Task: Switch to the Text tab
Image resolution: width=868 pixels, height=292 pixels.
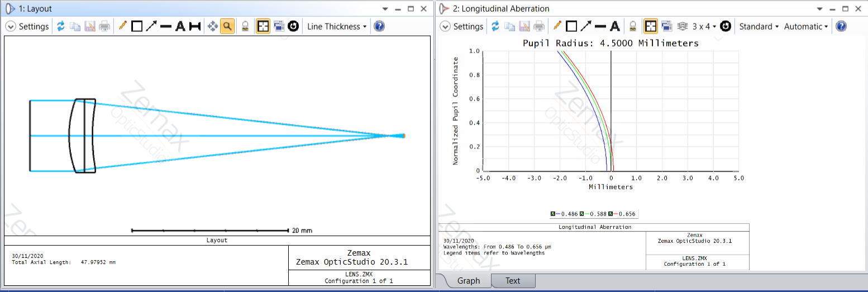Action: [x=513, y=281]
